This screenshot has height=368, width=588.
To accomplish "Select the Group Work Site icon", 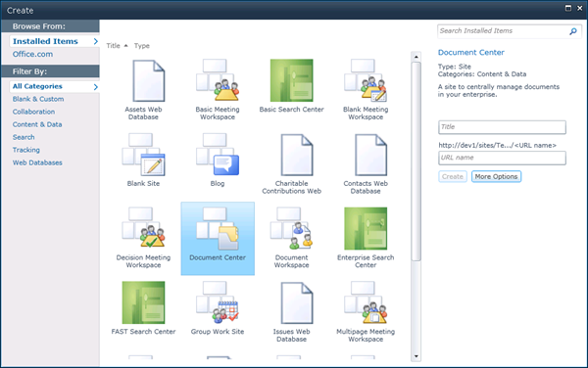I will [x=218, y=302].
